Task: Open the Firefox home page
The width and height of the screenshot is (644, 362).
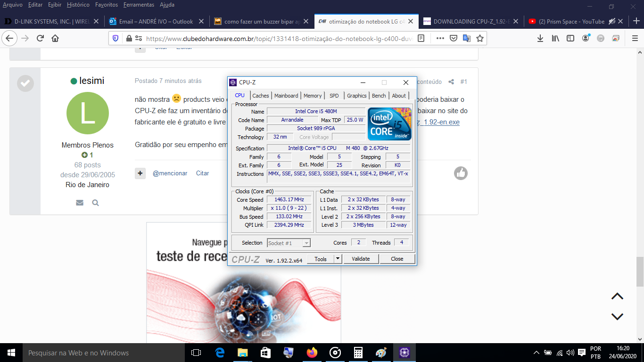Action: [55, 38]
